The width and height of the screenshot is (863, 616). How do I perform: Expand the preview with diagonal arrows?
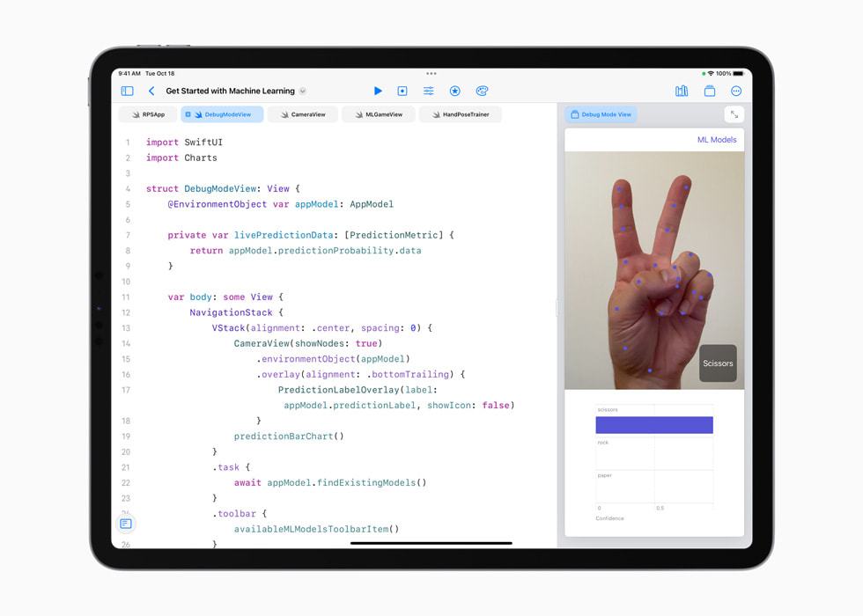click(734, 114)
